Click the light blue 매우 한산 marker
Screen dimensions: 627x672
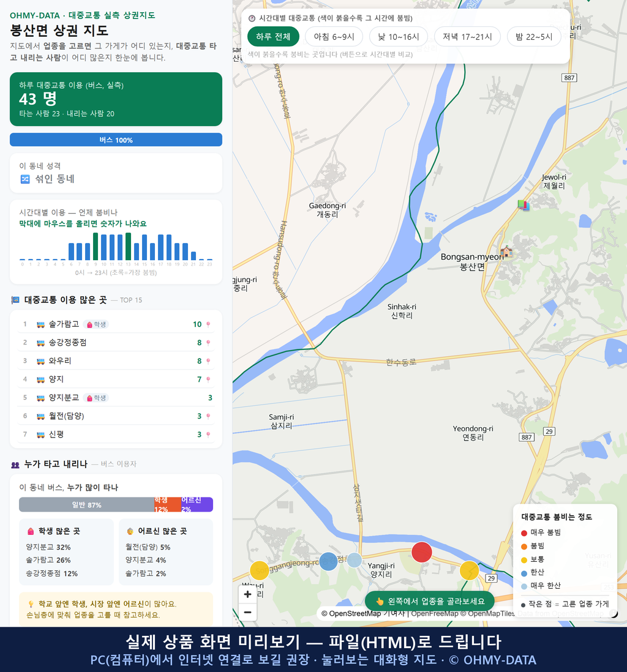tap(355, 560)
